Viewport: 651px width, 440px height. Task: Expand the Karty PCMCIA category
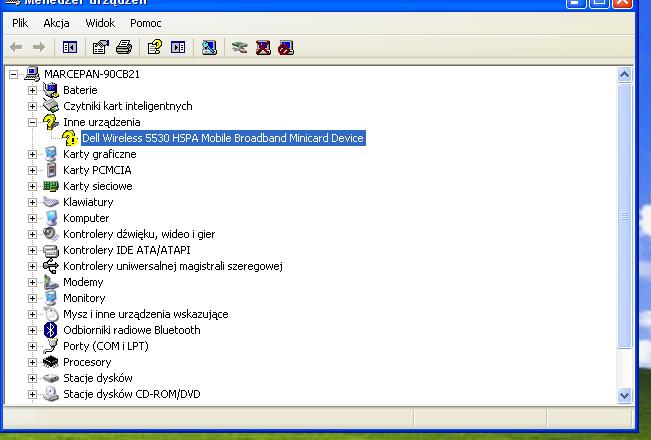(32, 170)
